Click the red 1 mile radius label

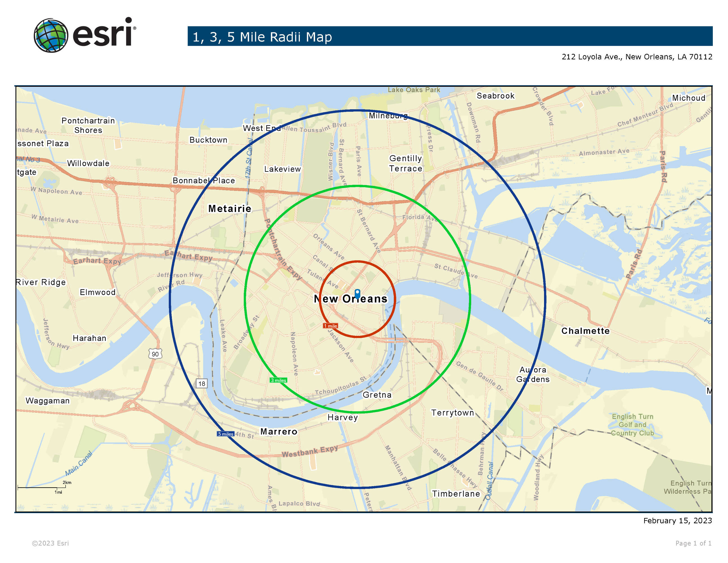330,326
